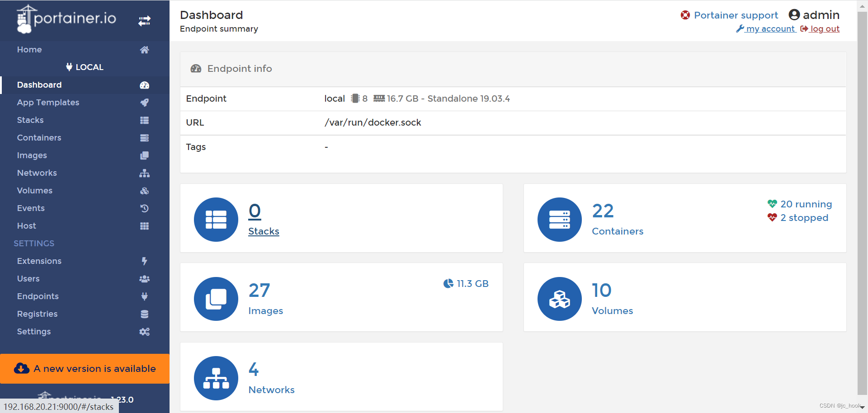Click the 0 stacks count link
Viewport: 868px width, 413px height.
pyautogui.click(x=255, y=211)
